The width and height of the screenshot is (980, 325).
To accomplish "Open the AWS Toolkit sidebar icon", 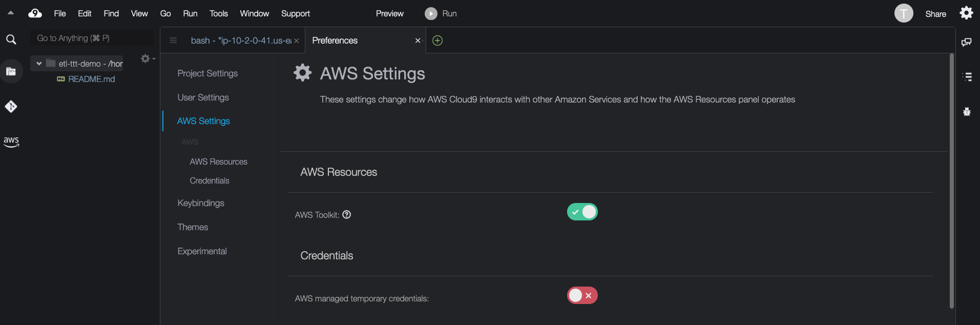I will [x=11, y=141].
